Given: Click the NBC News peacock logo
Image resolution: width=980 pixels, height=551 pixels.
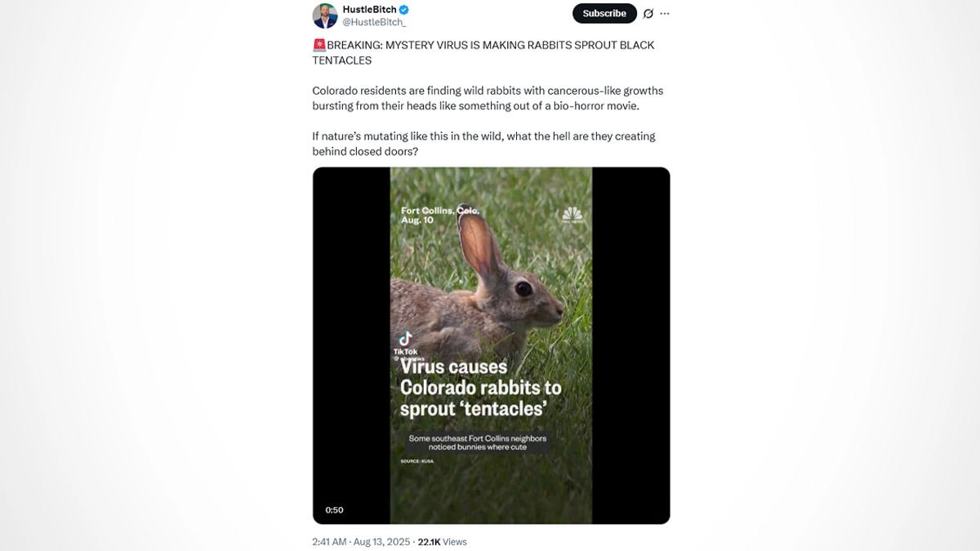Looking at the screenshot, I should 572,215.
